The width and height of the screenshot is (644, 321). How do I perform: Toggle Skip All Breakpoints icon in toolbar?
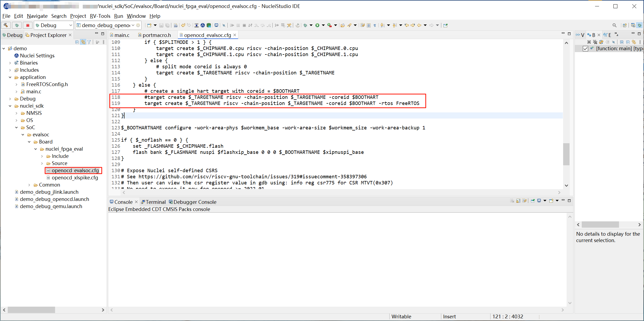tap(224, 25)
